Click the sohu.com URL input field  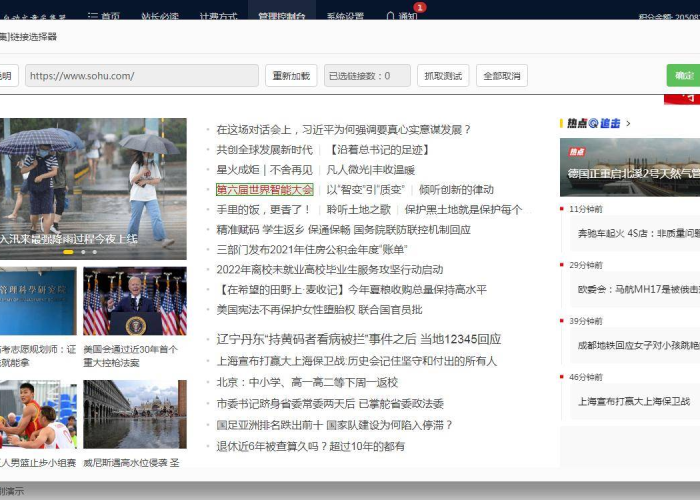(x=141, y=76)
